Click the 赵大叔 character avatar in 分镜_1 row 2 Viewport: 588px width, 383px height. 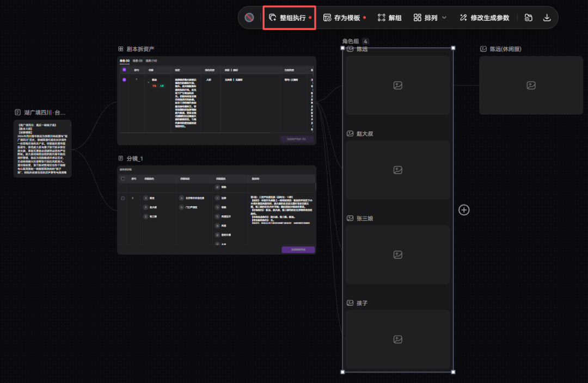[x=146, y=207]
